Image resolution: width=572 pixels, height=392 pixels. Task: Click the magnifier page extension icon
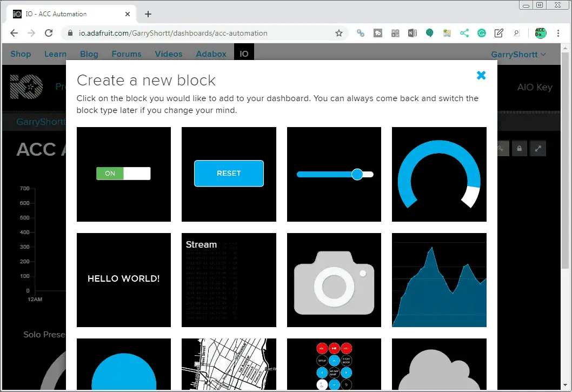coord(516,33)
